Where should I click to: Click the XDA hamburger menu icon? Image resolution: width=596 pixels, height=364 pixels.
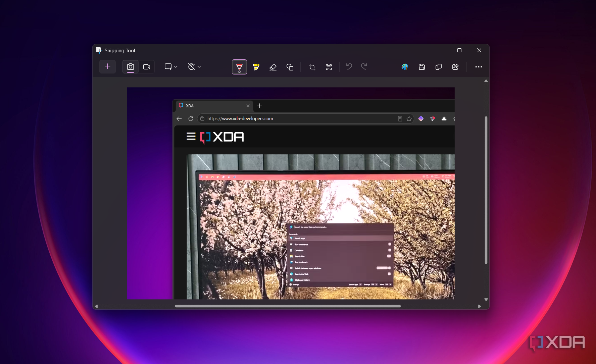click(x=191, y=137)
